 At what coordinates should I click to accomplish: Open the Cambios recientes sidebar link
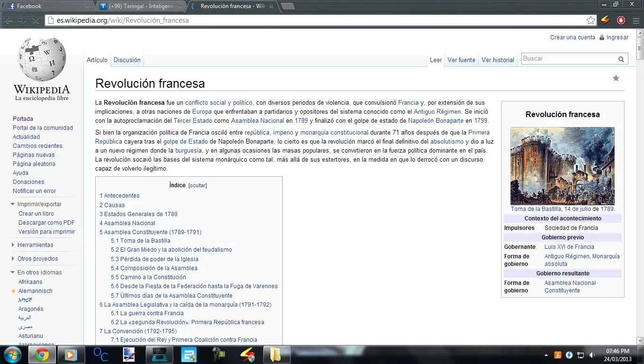pos(37,146)
